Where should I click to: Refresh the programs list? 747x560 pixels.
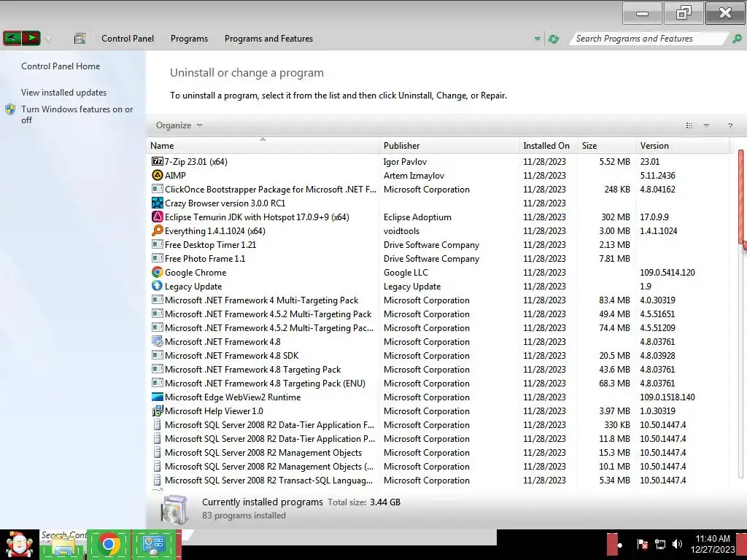click(x=554, y=39)
